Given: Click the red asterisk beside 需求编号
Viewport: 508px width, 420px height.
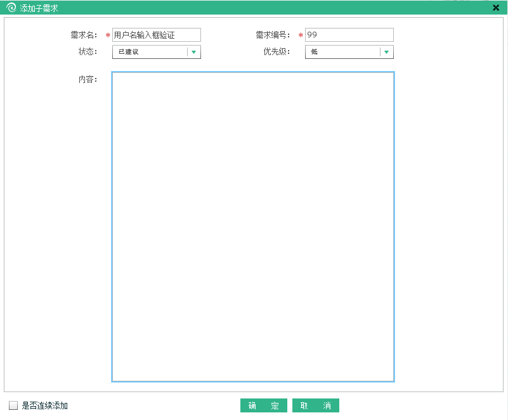Looking at the screenshot, I should [301, 35].
